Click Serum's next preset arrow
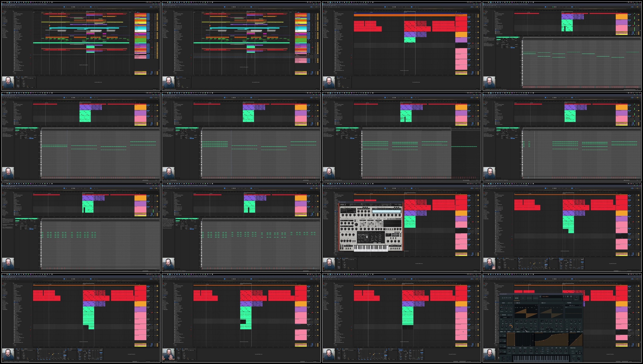The width and height of the screenshot is (643, 364). 565,296
